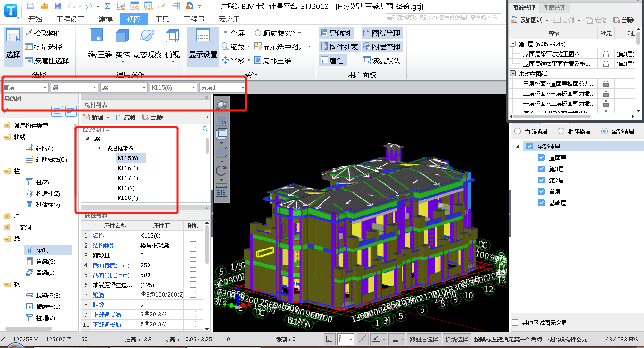
Task: Collapse the 楼层框架梁 tree node
Action: tap(99, 148)
